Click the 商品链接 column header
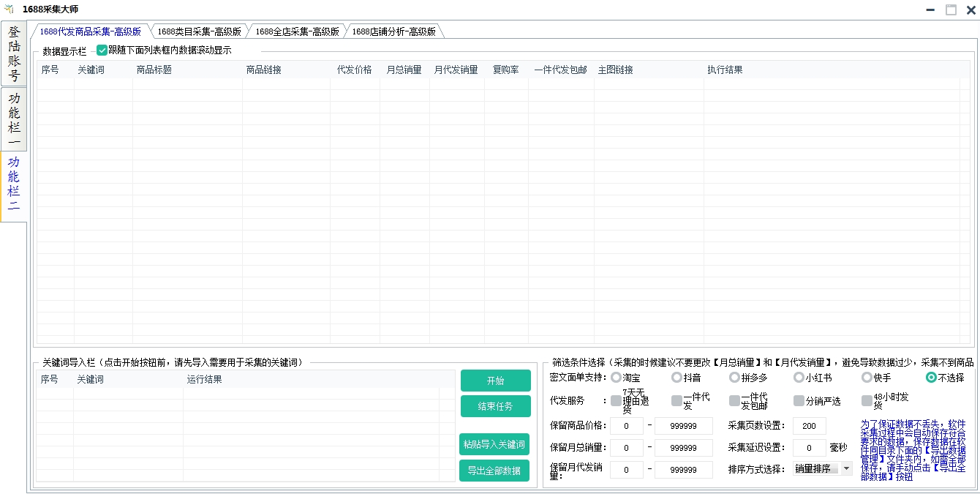The image size is (980, 494). click(x=286, y=70)
